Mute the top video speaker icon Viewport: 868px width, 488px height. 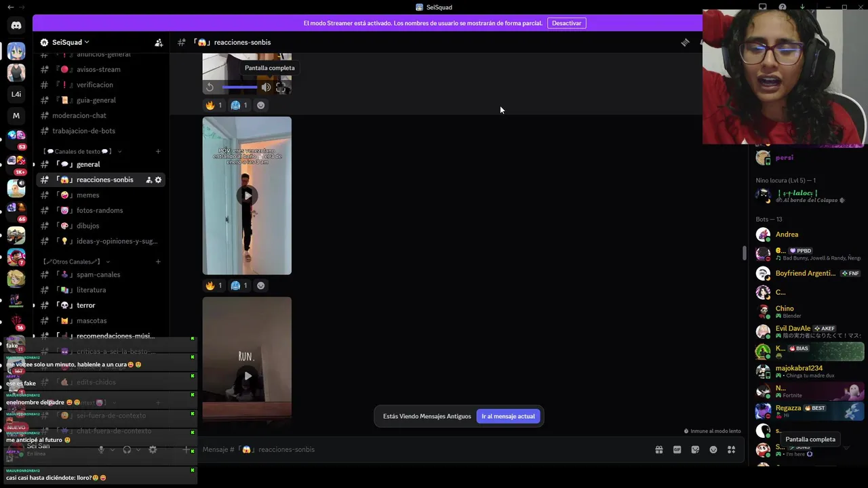(x=266, y=87)
